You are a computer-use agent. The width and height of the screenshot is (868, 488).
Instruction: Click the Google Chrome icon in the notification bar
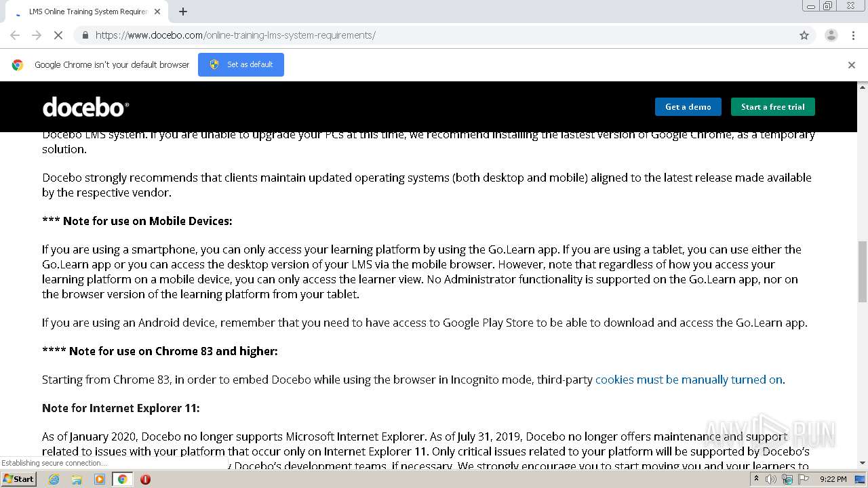[x=18, y=65]
